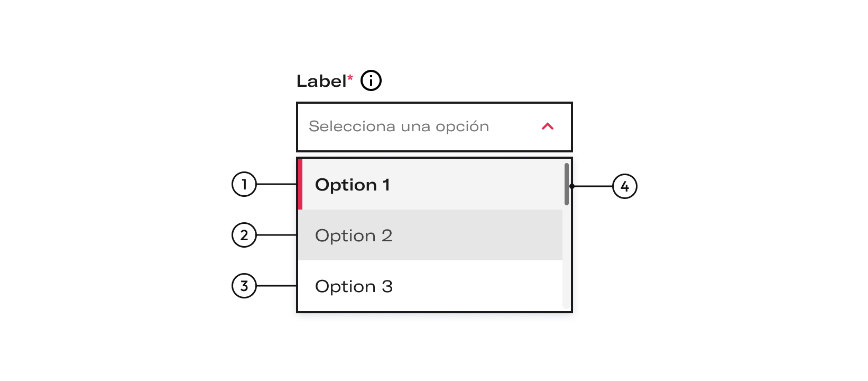Click the scrollbar track below the thumb

(x=567, y=257)
